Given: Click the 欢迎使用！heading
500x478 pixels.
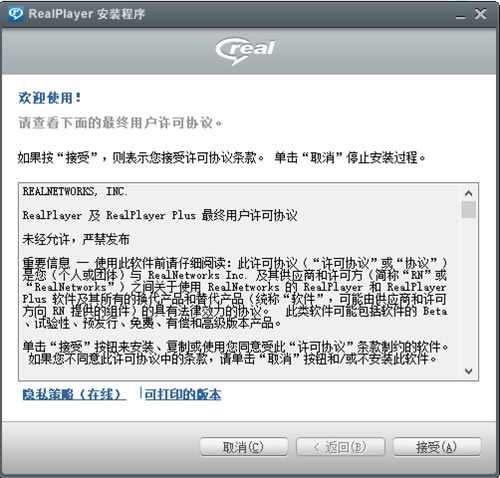Looking at the screenshot, I should pyautogui.click(x=49, y=98).
